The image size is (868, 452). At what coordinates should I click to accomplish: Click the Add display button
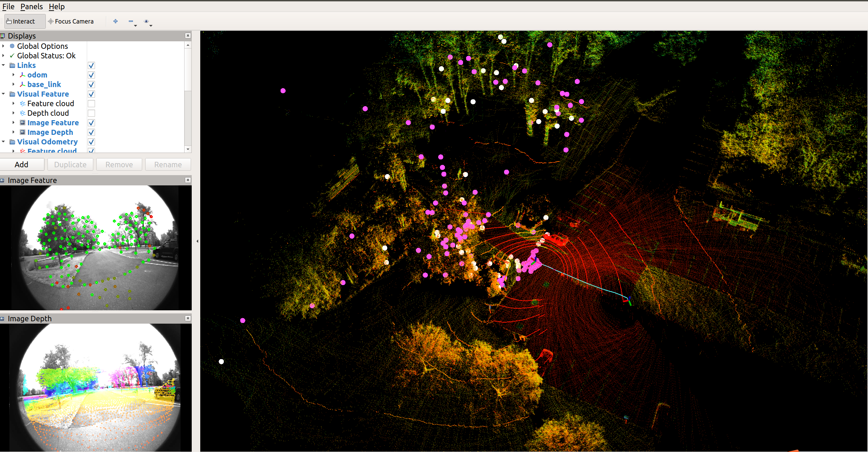click(x=22, y=165)
